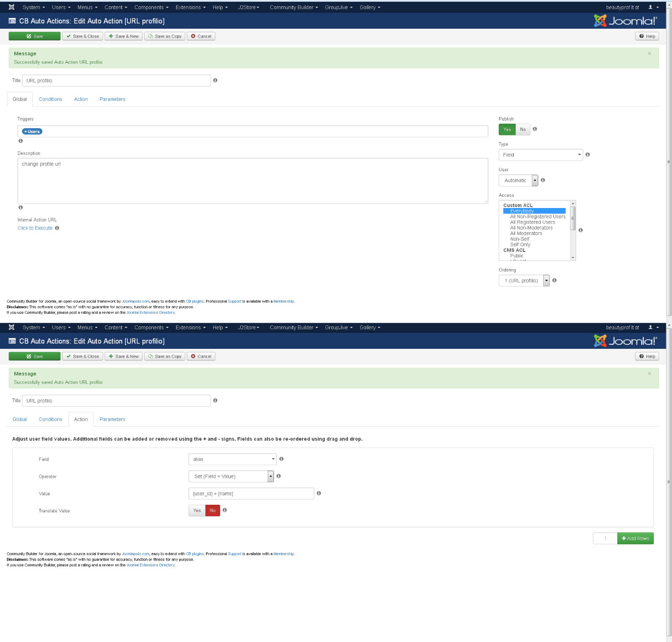This screenshot has width=672, height=642.
Task: Click Title info icon in lower screenshot
Action: point(215,400)
